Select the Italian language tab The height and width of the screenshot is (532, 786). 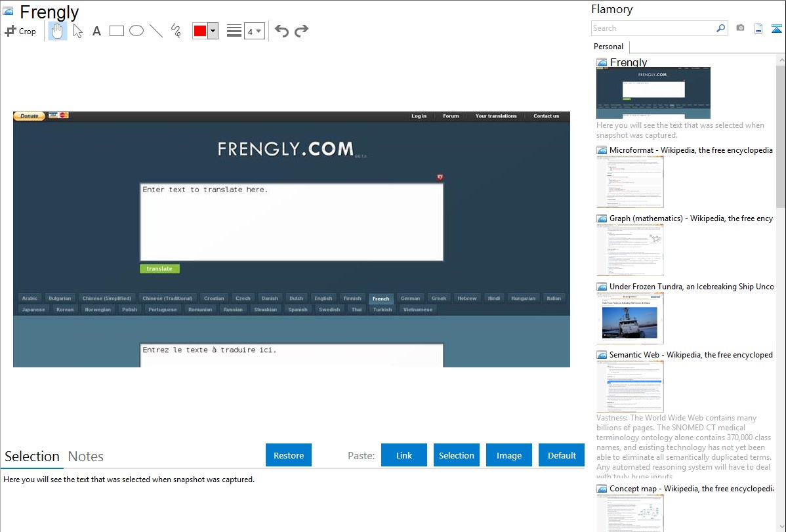tap(554, 298)
